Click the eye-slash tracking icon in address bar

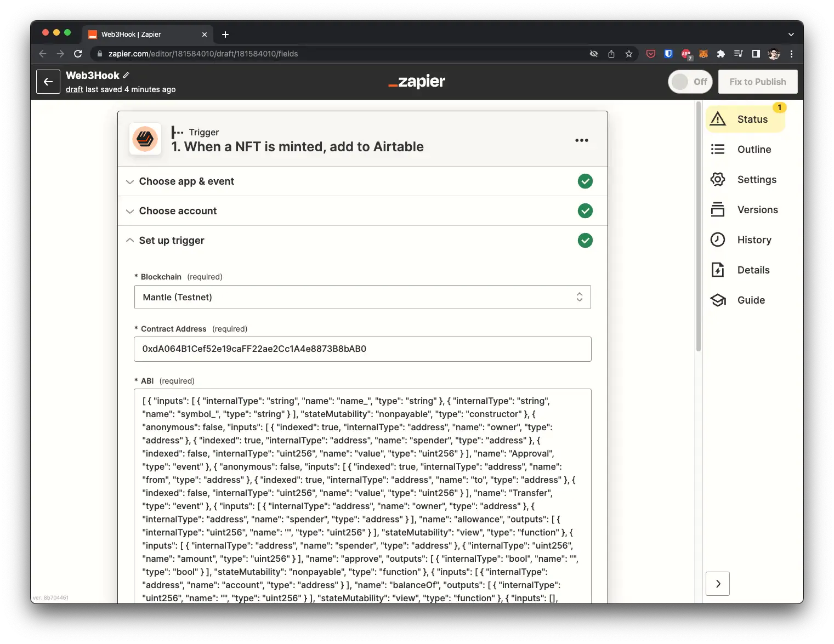[594, 54]
